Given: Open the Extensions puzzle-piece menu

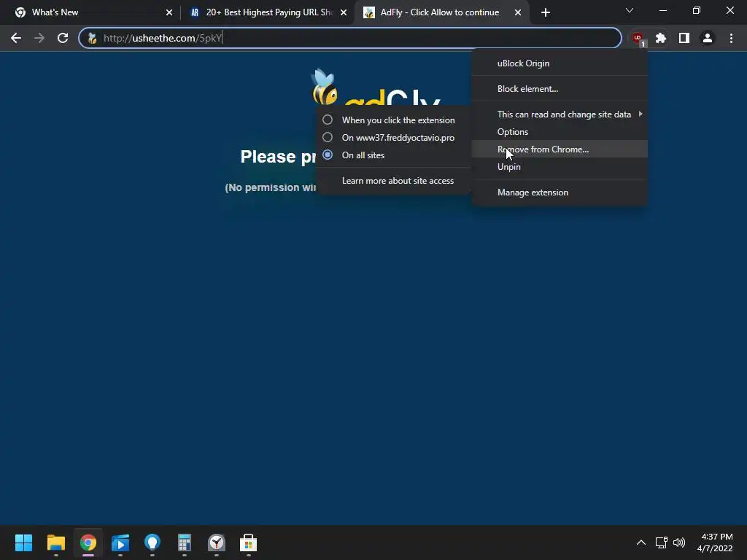Looking at the screenshot, I should click(x=661, y=38).
